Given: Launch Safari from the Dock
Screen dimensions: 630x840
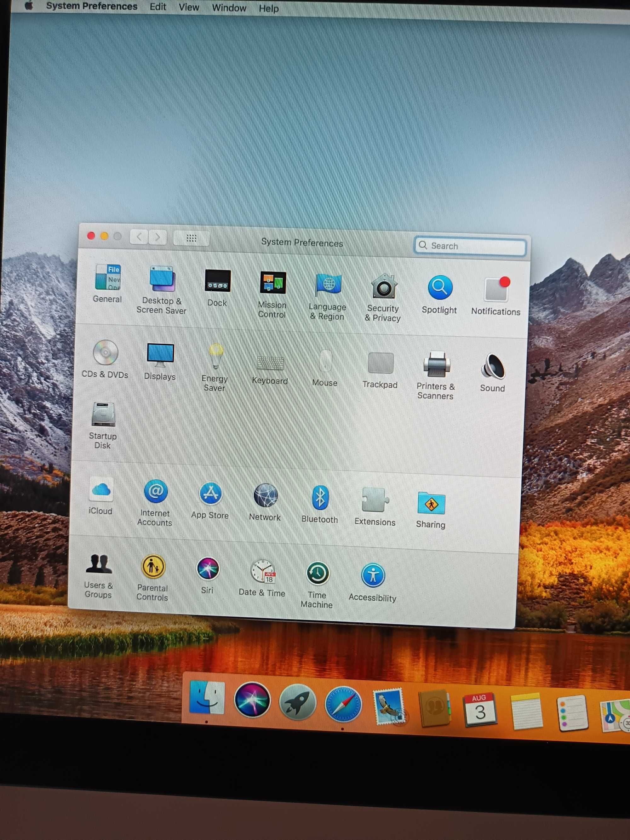Looking at the screenshot, I should (343, 704).
